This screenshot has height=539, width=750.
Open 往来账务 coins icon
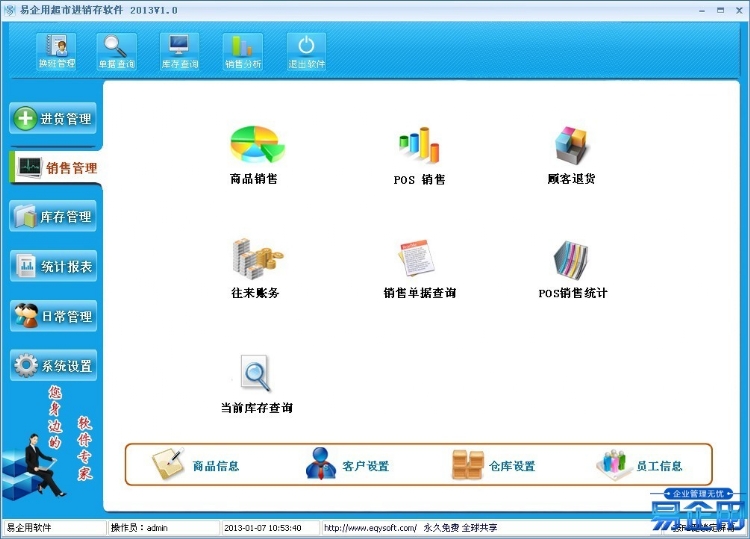(257, 259)
